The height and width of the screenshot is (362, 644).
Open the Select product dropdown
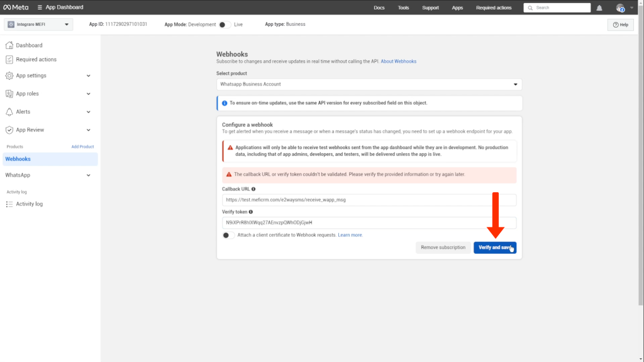[369, 84]
